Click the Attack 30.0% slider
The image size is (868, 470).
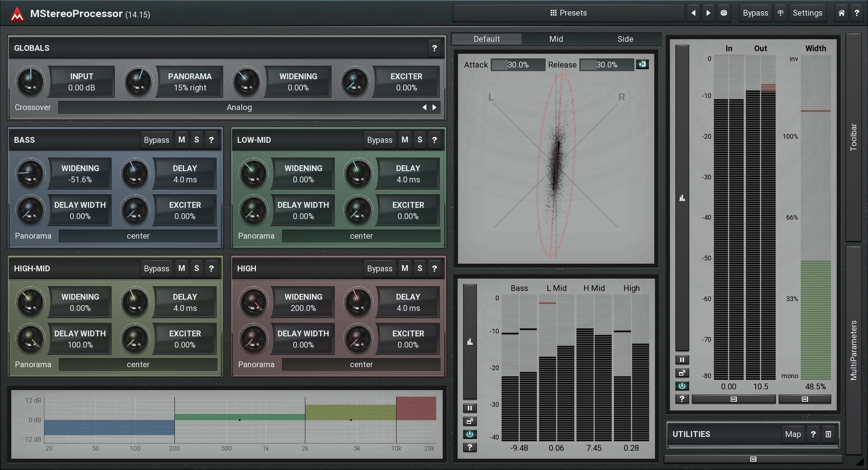click(x=518, y=65)
